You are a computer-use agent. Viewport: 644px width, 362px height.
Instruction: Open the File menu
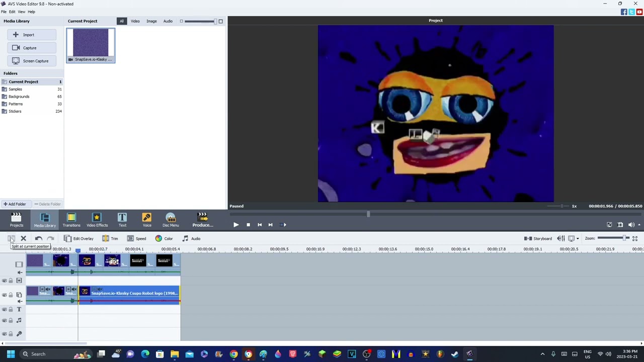point(4,12)
